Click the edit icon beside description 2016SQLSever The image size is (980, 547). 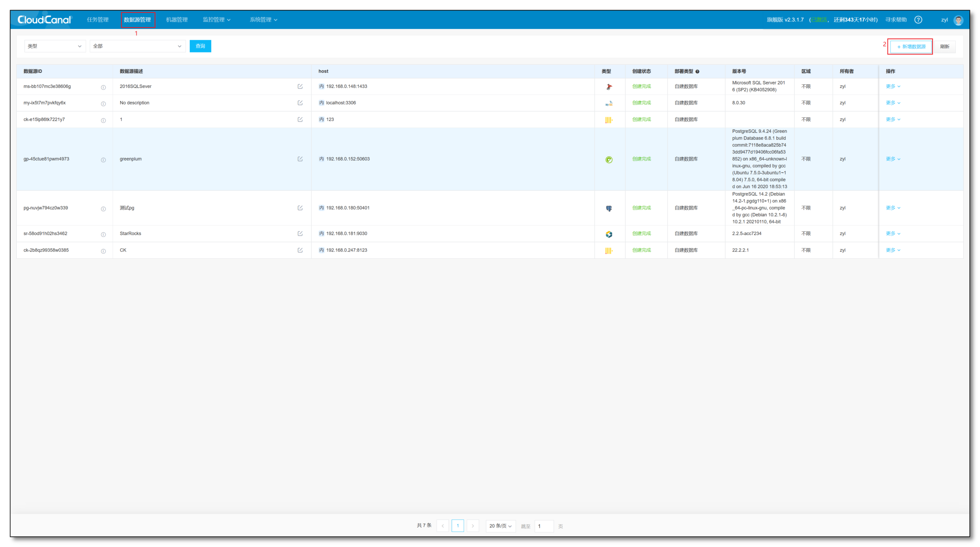pos(300,86)
